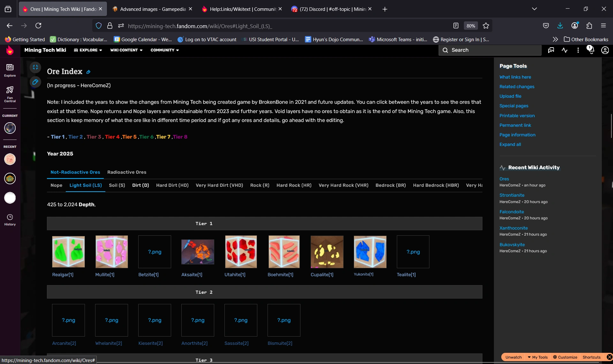Click the Realgar ore thumbnail image

click(68, 252)
